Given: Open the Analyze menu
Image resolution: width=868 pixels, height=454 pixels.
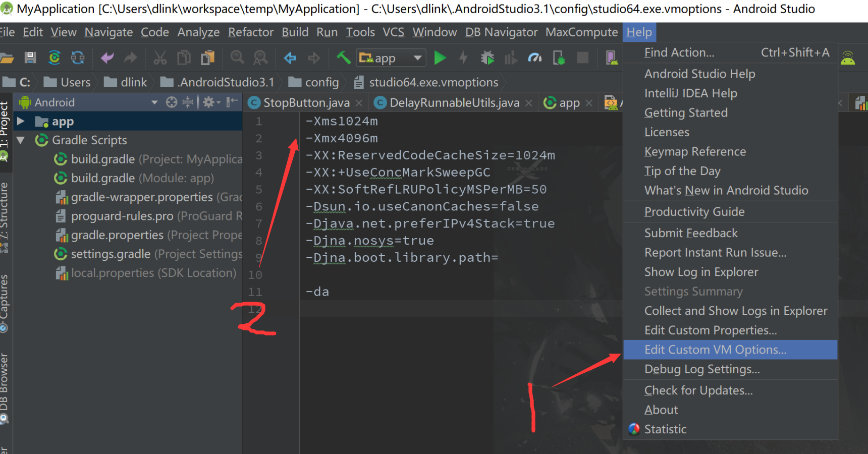Looking at the screenshot, I should point(198,32).
